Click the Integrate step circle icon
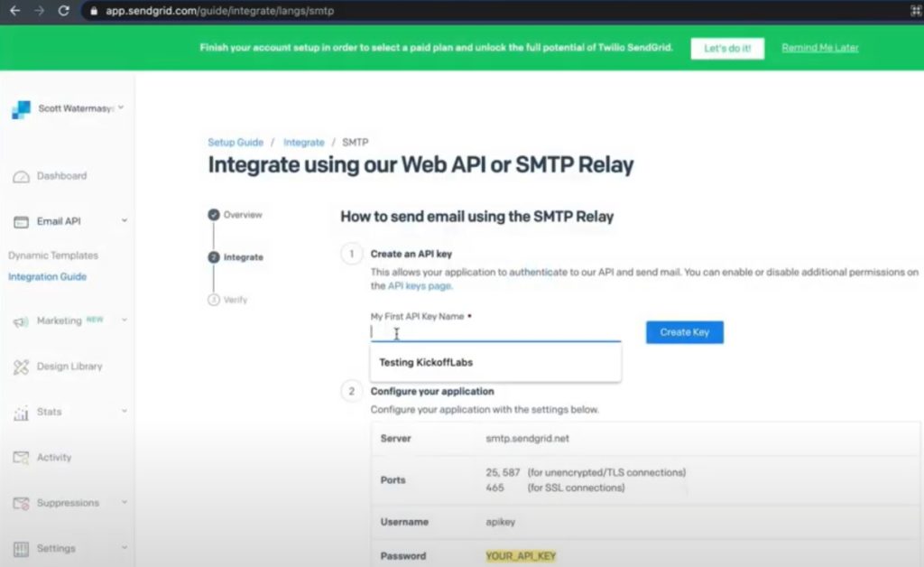 point(214,257)
